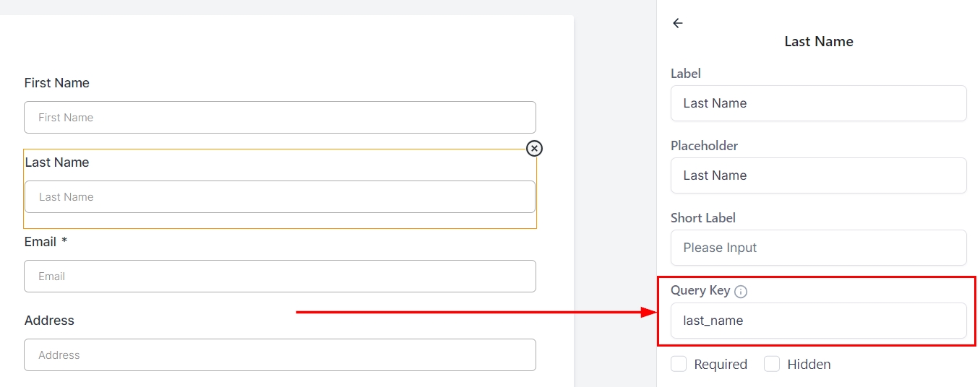Image resolution: width=980 pixels, height=387 pixels.
Task: Click the Last Name settings panel heading
Action: tap(819, 42)
